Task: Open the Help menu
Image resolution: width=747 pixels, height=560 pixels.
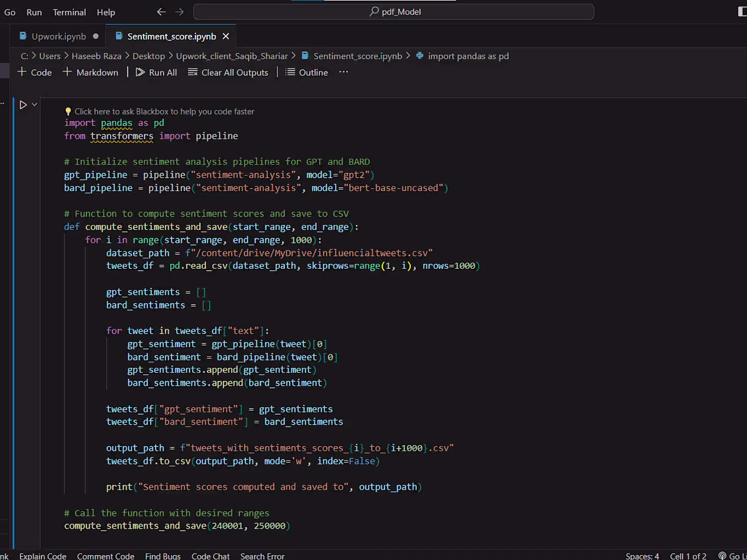Action: pyautogui.click(x=106, y=12)
